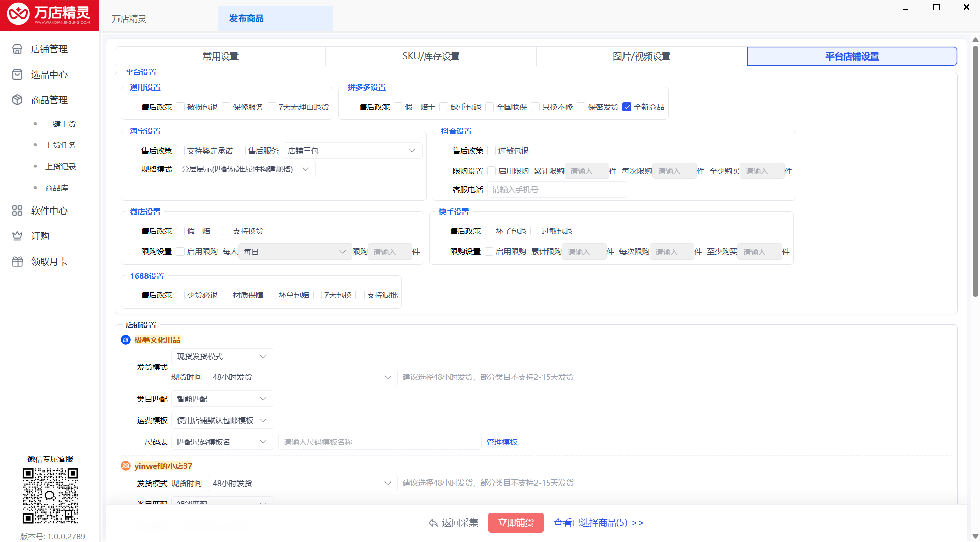The image size is (980, 542).
Task: Click the 返回采集 back arrow icon
Action: click(433, 523)
